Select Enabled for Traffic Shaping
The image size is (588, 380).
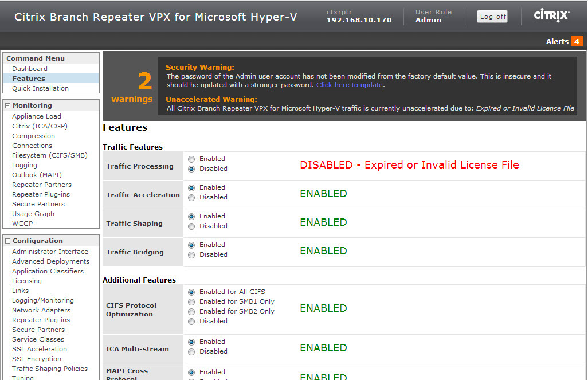tap(191, 217)
